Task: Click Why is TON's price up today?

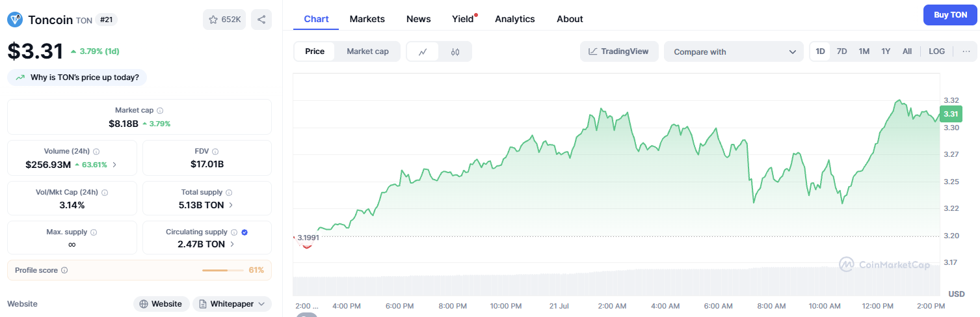Action: (x=77, y=77)
